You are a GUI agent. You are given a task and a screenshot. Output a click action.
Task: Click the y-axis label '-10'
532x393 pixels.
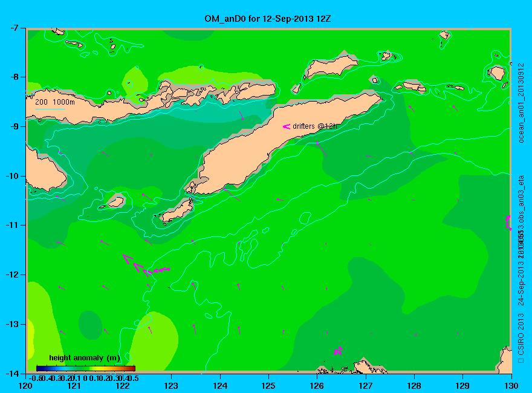12,176
